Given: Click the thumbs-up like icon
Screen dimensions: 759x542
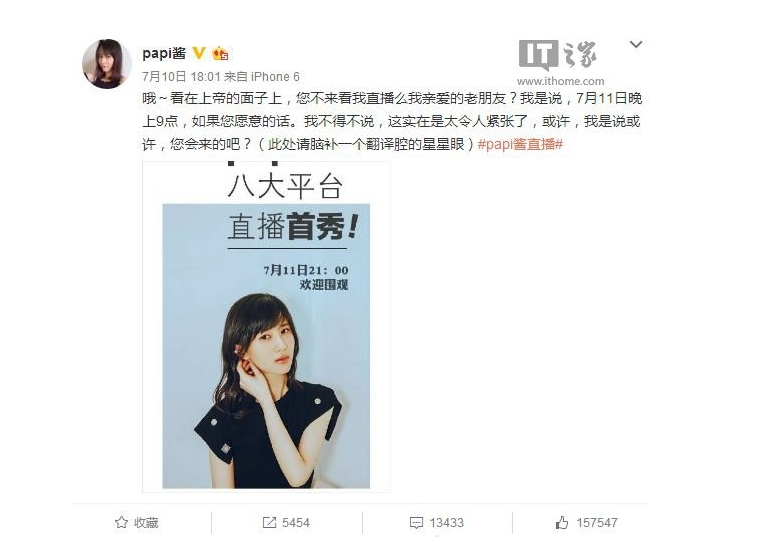Looking at the screenshot, I should [562, 523].
